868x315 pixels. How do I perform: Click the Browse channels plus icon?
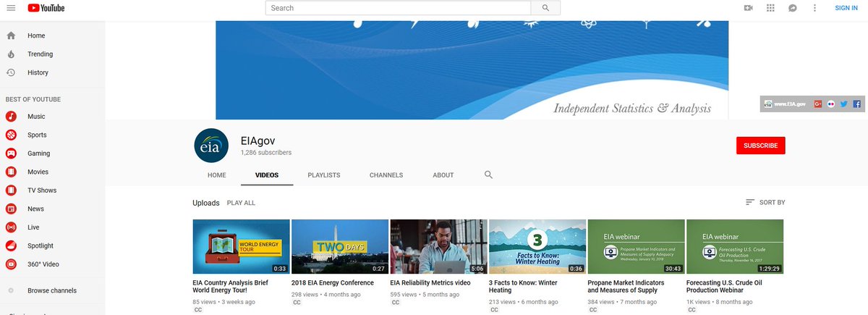tap(11, 290)
